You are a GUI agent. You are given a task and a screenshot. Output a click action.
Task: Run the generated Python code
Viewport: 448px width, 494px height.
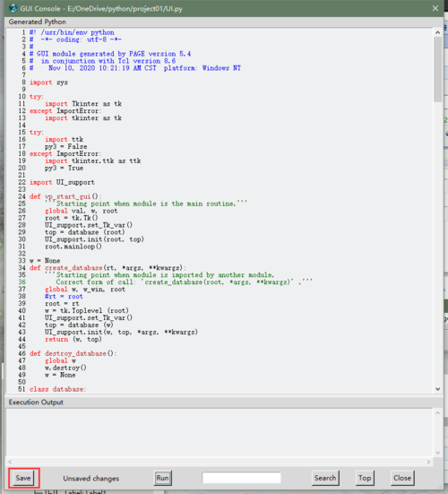pyautogui.click(x=162, y=478)
